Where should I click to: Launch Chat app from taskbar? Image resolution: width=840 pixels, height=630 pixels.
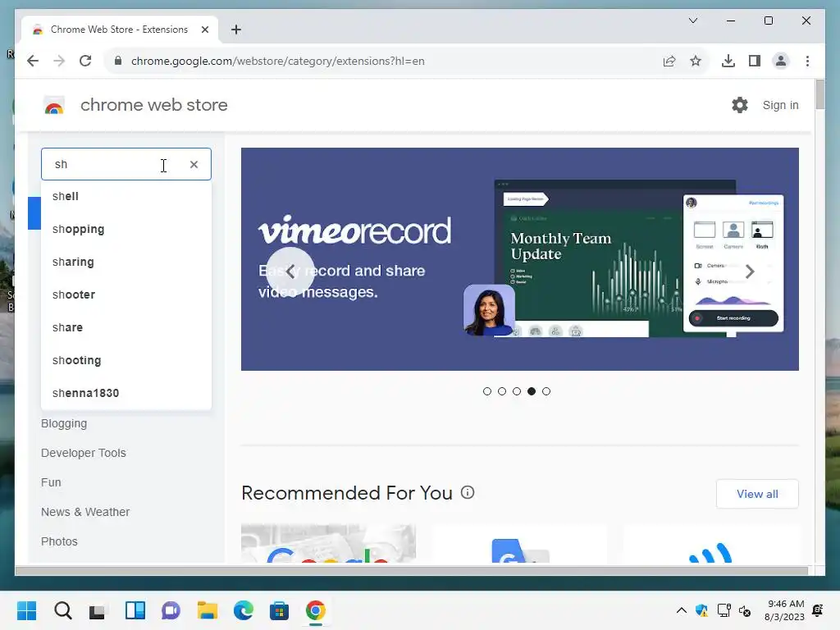pyautogui.click(x=171, y=610)
